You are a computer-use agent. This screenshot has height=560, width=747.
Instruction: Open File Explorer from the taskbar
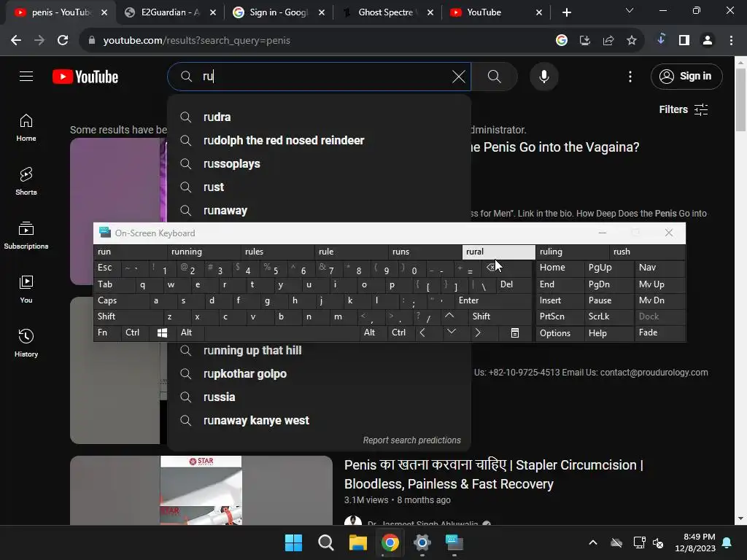click(357, 542)
